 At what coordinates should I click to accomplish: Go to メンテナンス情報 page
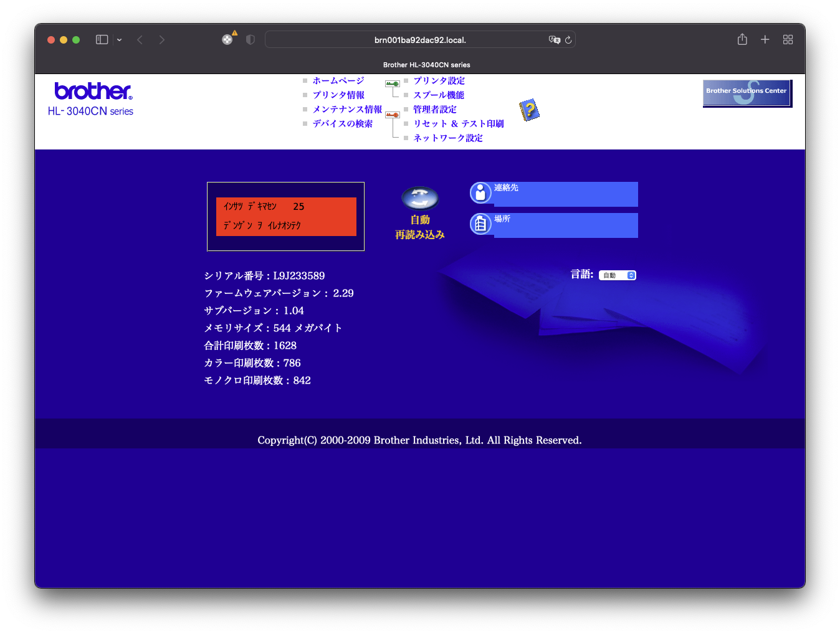coord(347,110)
